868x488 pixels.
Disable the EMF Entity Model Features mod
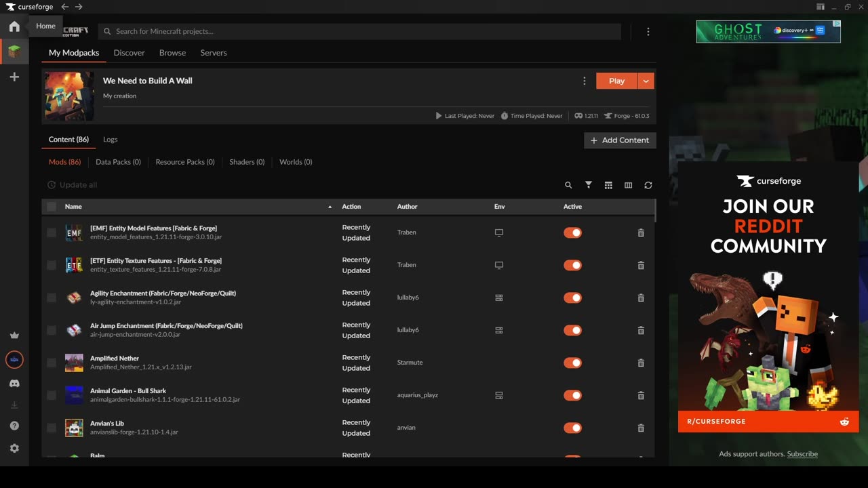tap(573, 232)
